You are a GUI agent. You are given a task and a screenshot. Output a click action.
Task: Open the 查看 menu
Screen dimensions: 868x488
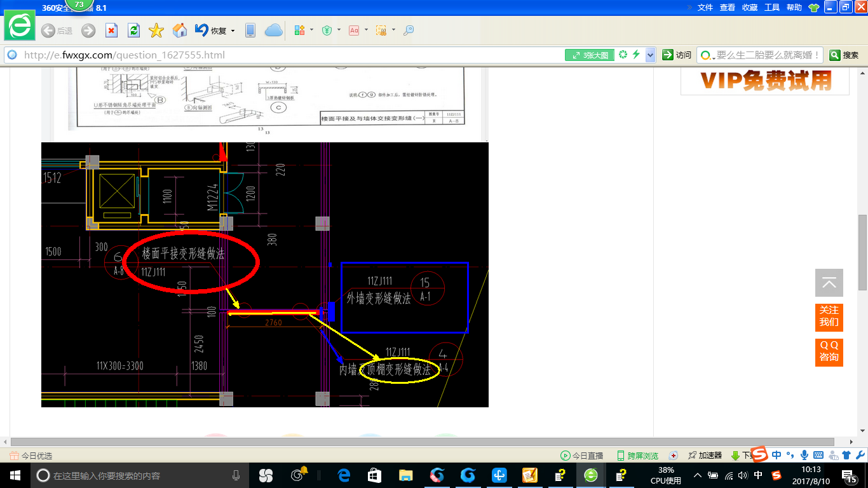pos(728,8)
